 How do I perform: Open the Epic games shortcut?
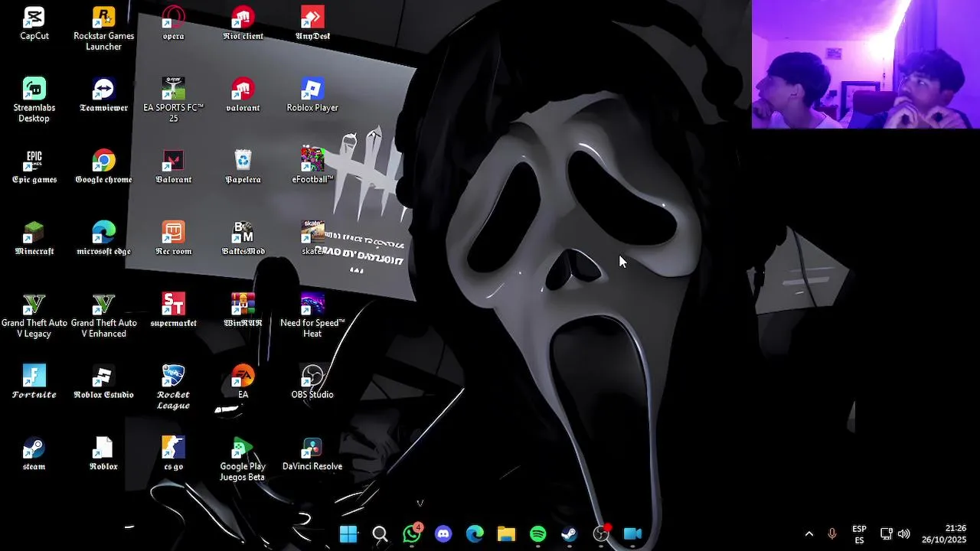[x=34, y=167]
